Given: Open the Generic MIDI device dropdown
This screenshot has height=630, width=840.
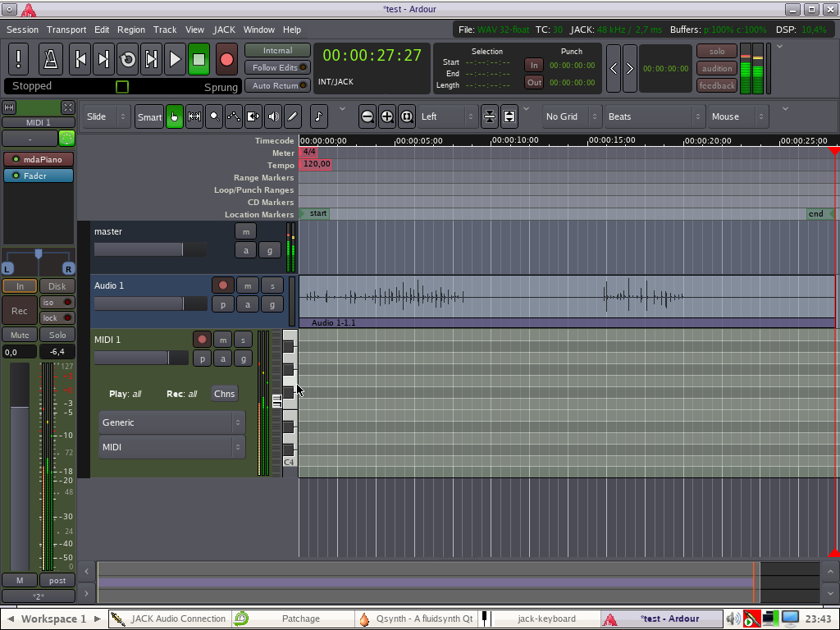Looking at the screenshot, I should [x=172, y=422].
